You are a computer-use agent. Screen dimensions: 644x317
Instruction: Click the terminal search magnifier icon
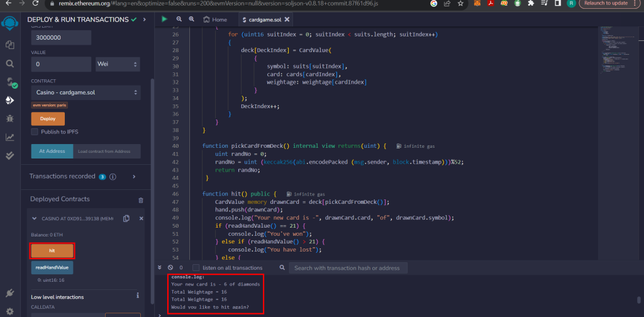(282, 267)
